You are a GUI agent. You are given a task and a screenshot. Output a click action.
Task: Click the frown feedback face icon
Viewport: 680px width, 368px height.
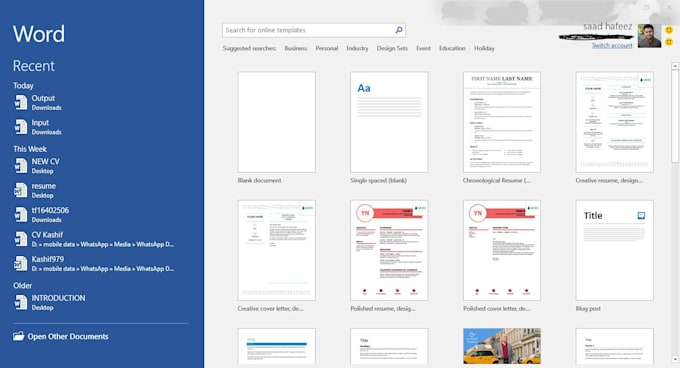pyautogui.click(x=669, y=42)
